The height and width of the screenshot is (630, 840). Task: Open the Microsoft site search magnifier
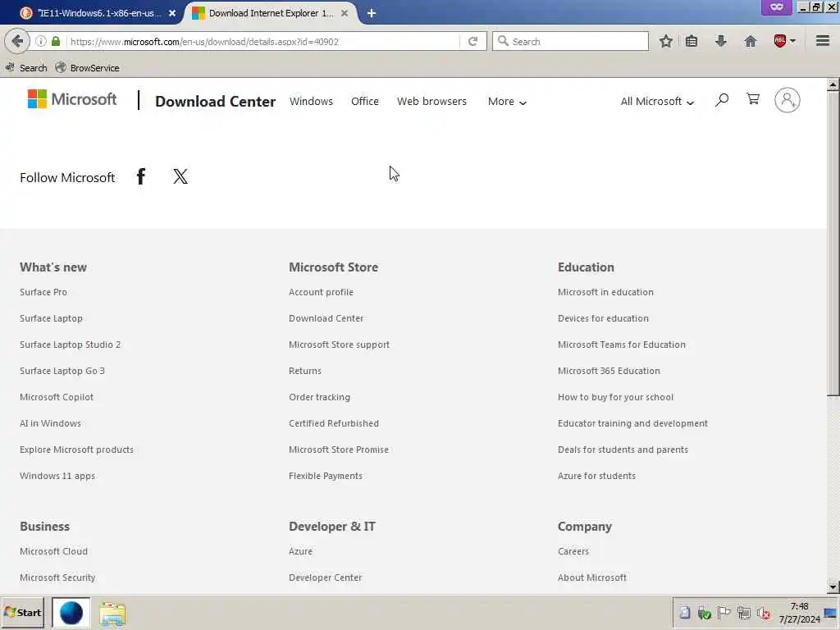(722, 99)
